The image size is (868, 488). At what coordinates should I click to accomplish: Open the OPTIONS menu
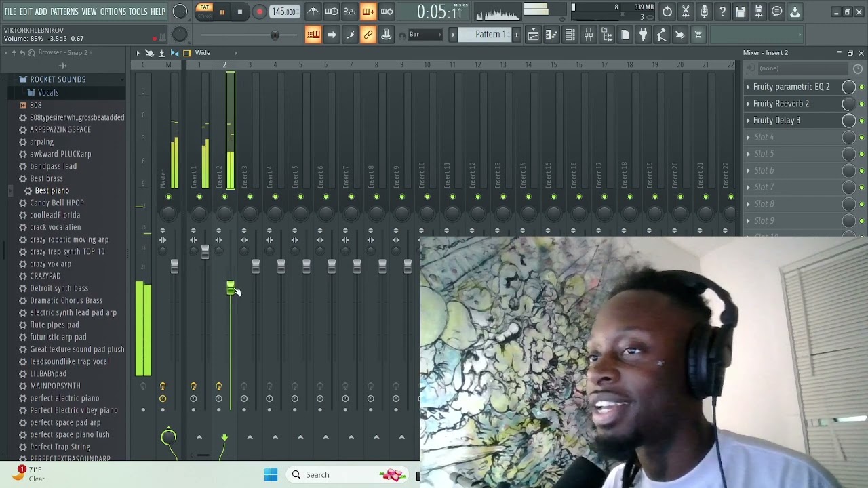click(x=113, y=12)
